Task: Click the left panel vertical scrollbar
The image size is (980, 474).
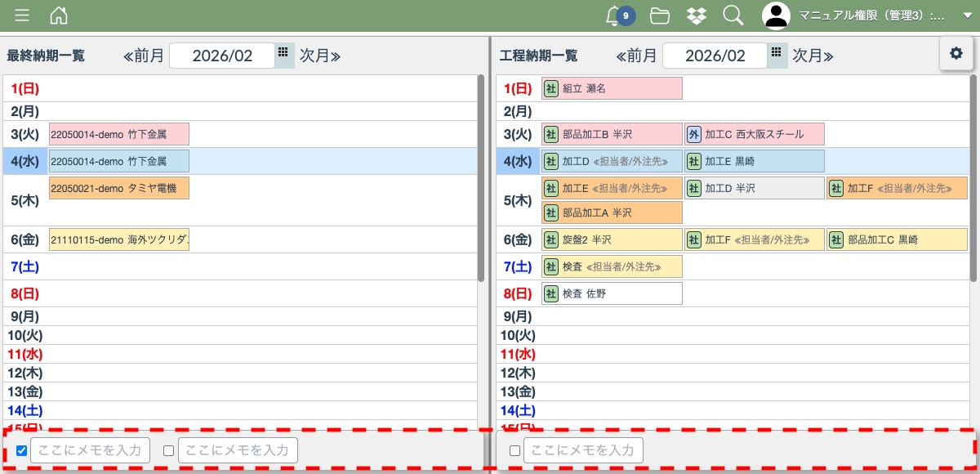Action: click(x=480, y=180)
